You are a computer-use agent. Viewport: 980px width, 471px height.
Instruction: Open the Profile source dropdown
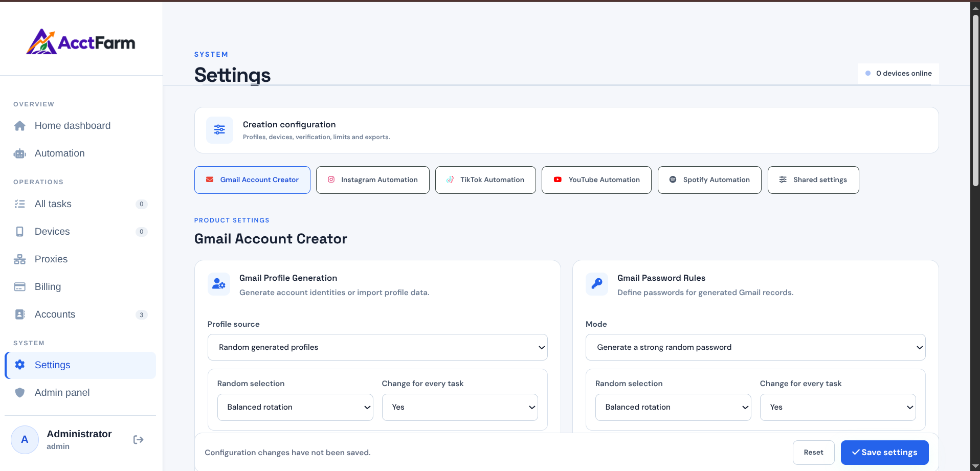[x=377, y=347]
